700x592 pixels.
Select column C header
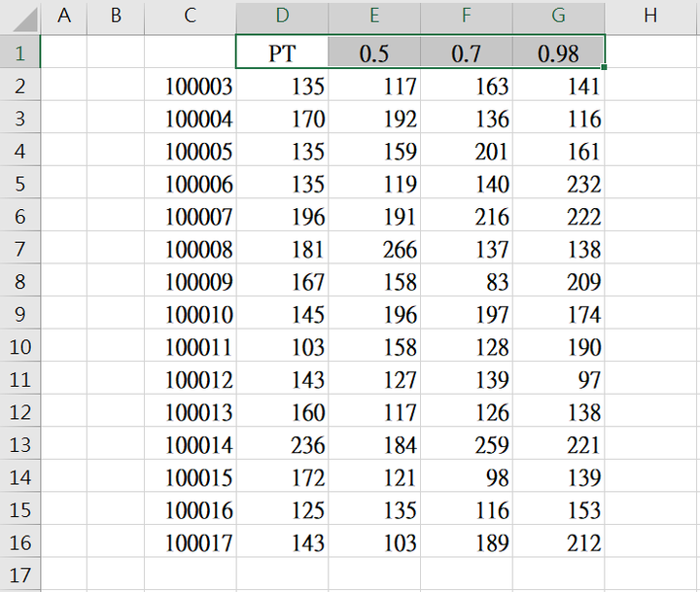[x=191, y=17]
